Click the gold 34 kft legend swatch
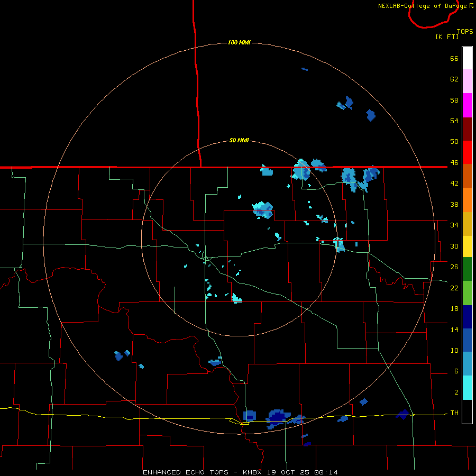This screenshot has height=476, width=476. point(467,224)
